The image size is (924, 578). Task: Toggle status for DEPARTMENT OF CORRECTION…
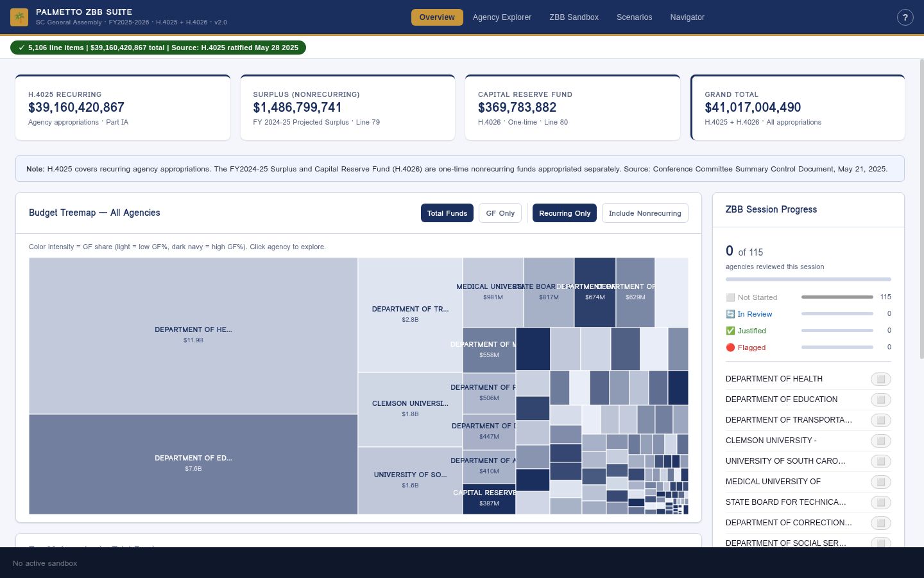[881, 523]
